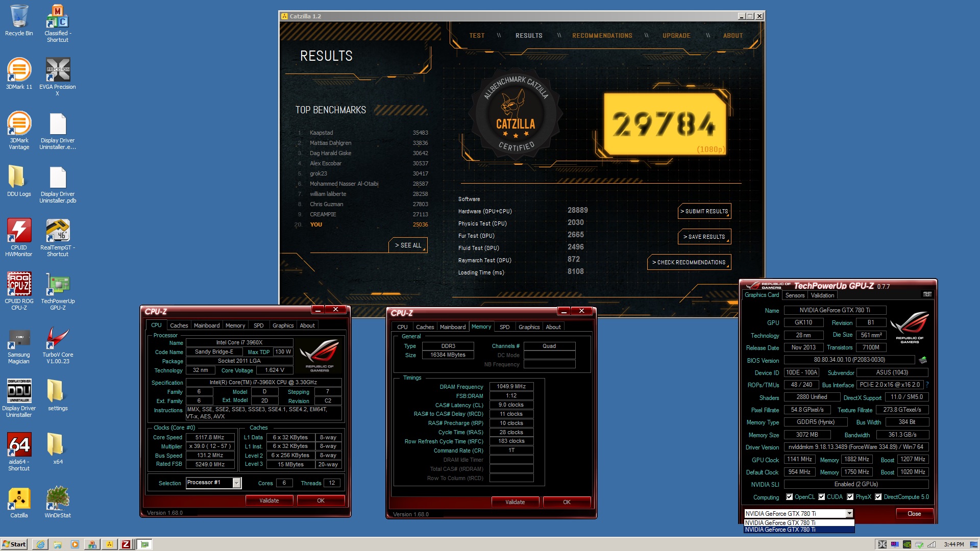980x551 pixels.
Task: Select the Display Driver Uninstaller.exe desktop file
Action: click(58, 131)
